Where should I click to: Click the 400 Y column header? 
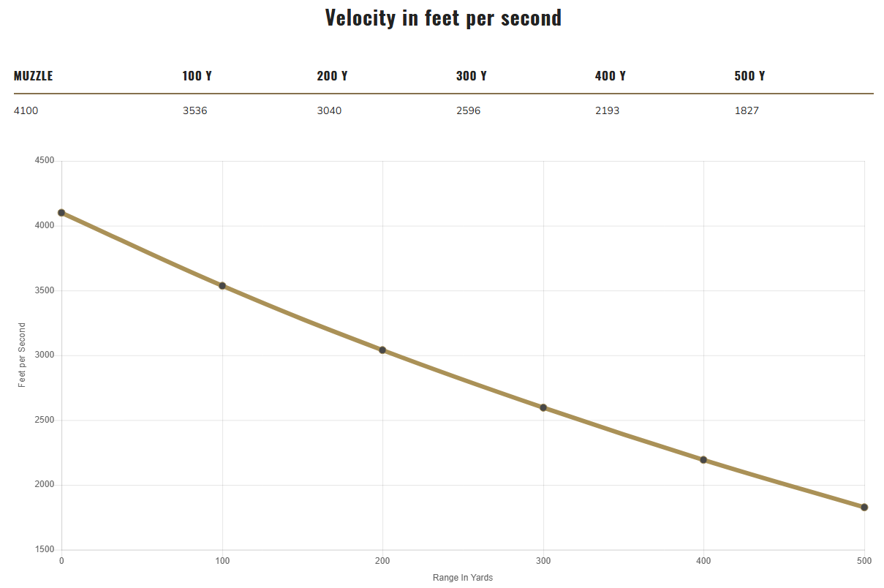[x=611, y=76]
